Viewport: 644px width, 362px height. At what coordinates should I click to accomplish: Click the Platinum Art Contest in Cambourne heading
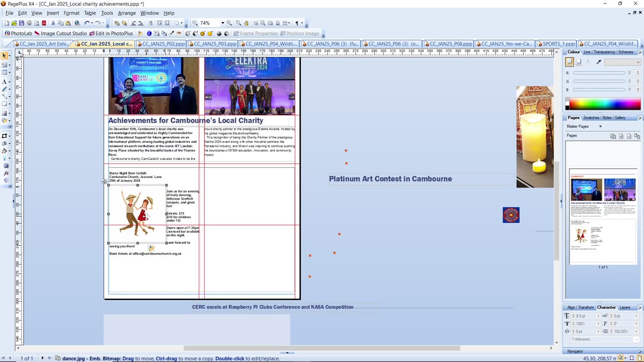(390, 178)
